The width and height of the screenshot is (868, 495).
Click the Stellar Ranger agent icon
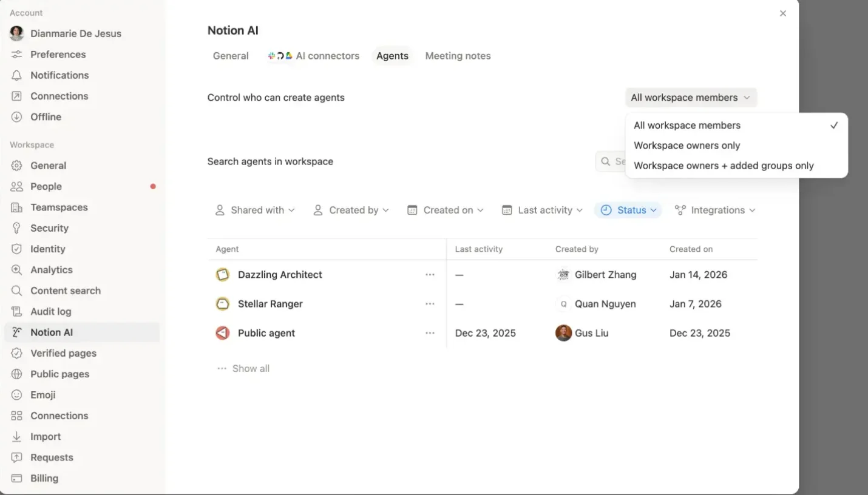223,304
